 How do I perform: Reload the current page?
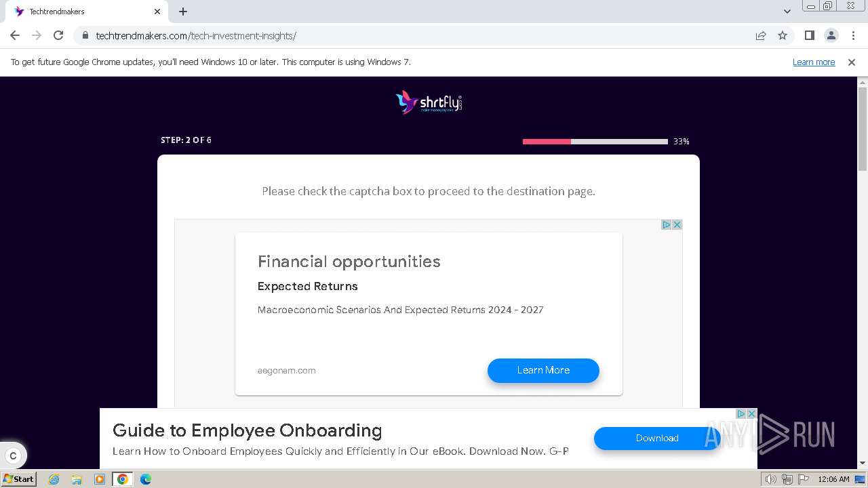[x=58, y=35]
